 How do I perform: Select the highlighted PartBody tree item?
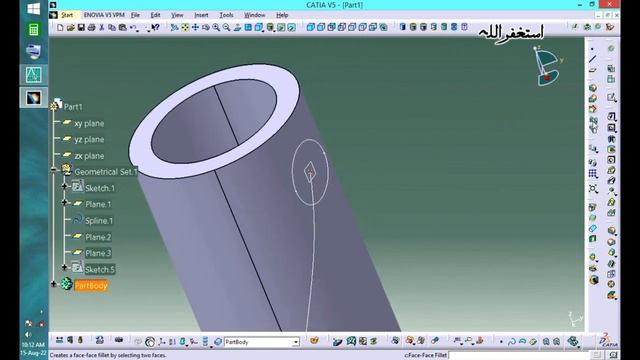point(91,286)
